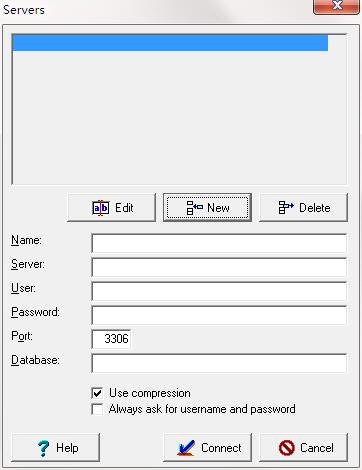Disable the Use compression checkbox
Image resolution: width=362 pixels, height=470 pixels.
pyautogui.click(x=97, y=393)
